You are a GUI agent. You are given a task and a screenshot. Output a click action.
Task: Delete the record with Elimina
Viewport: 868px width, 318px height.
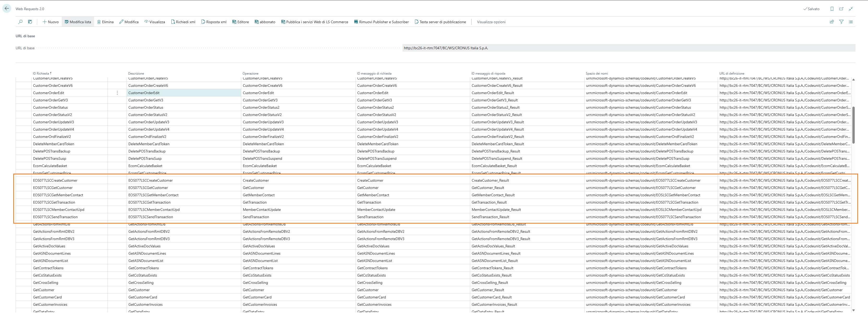point(105,22)
